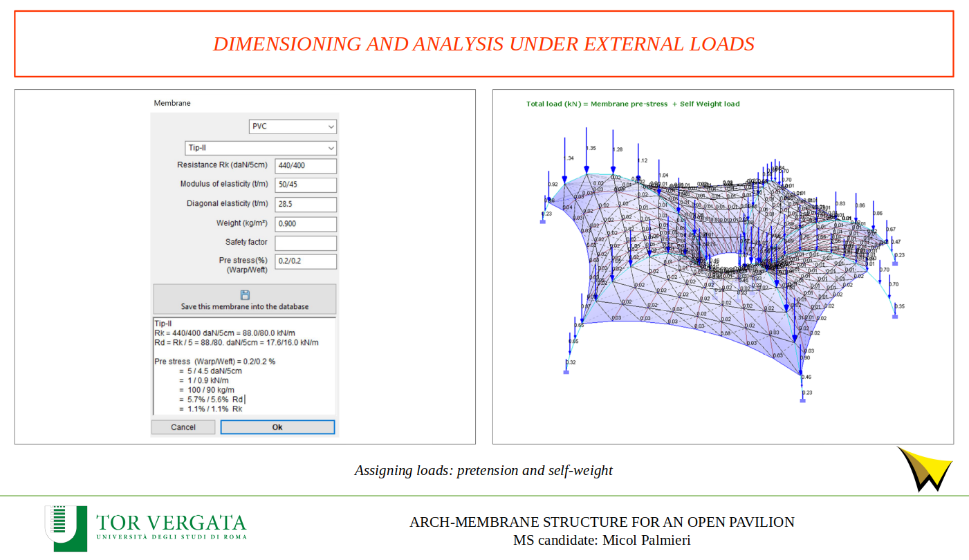Screen dimensions: 969x560
Task: Confirm with the Ok button
Action: pos(277,427)
